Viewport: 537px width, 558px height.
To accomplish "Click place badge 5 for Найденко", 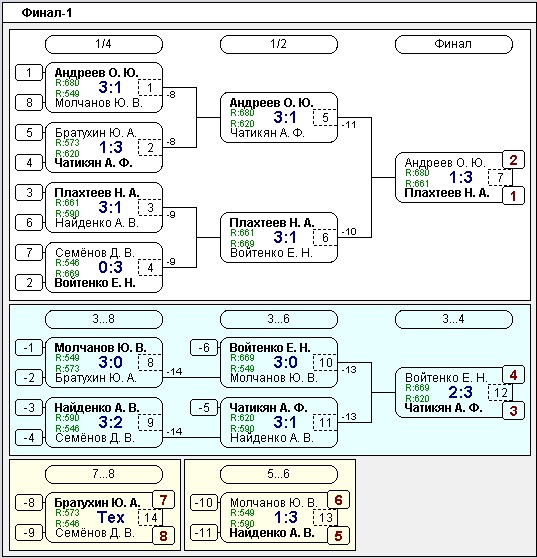I will 338,536.
